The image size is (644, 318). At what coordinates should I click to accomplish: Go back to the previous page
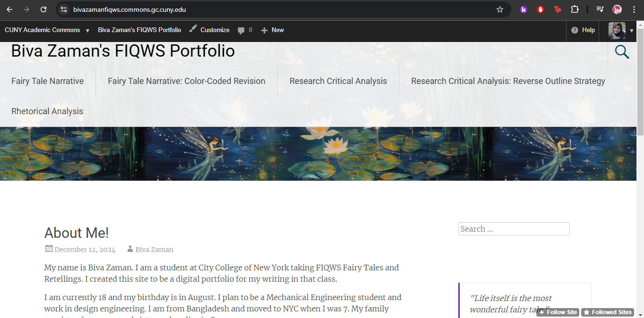point(9,9)
